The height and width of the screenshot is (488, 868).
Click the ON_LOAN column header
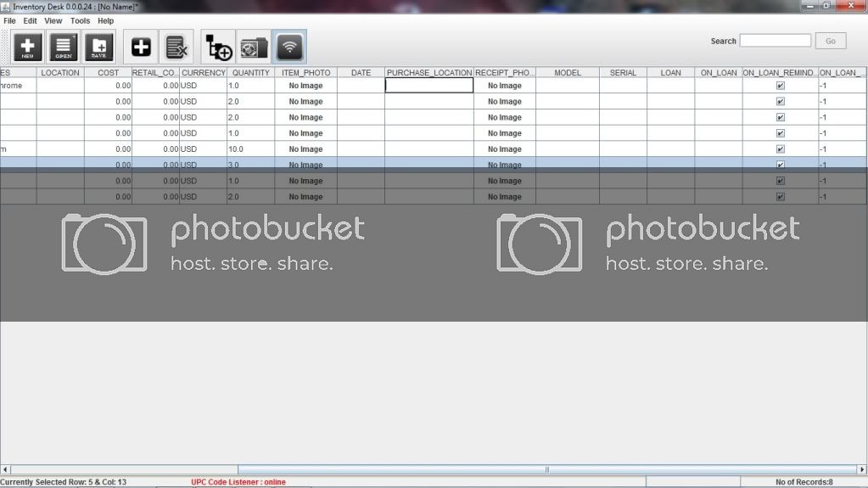719,72
